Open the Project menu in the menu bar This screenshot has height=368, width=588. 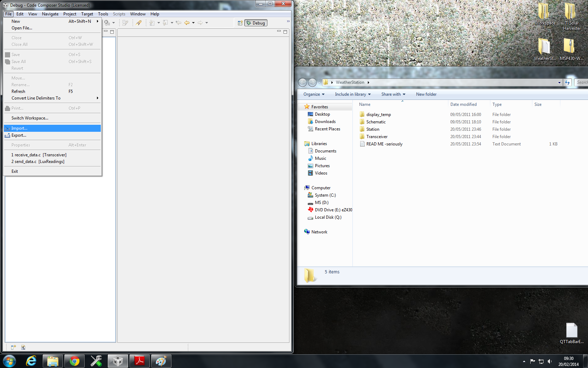tap(70, 14)
